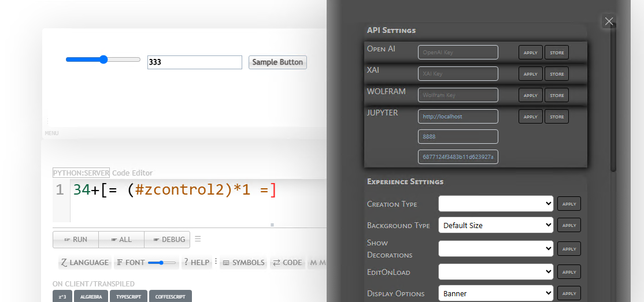The height and width of the screenshot is (302, 644).
Task: Open the EditOnLoad dropdown
Action: 495,272
